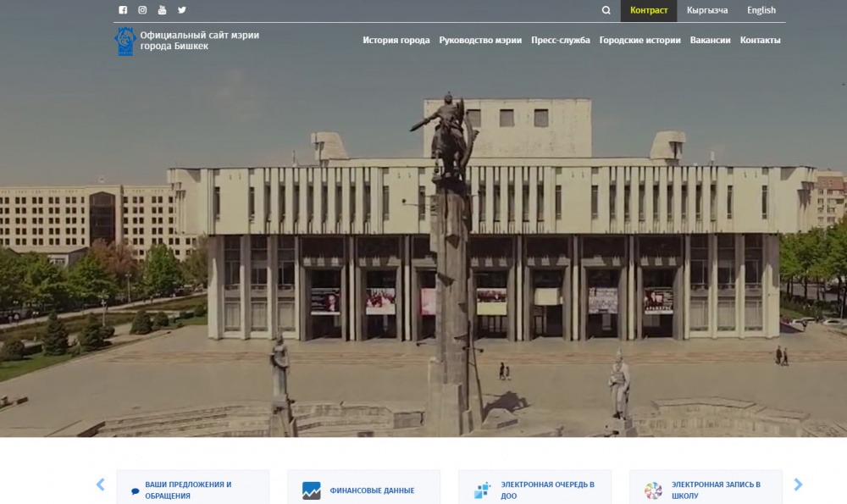
Task: Open the История города menu
Action: 396,40
